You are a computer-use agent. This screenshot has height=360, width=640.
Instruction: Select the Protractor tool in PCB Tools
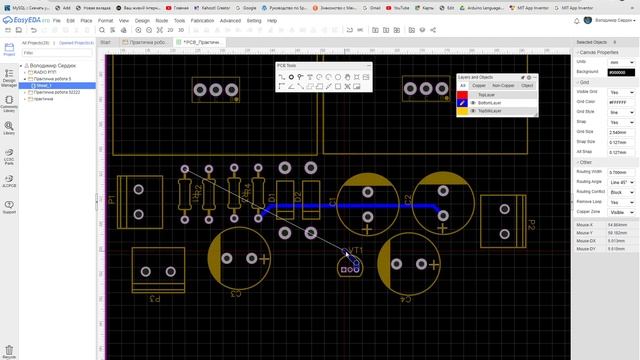pyautogui.click(x=291, y=86)
